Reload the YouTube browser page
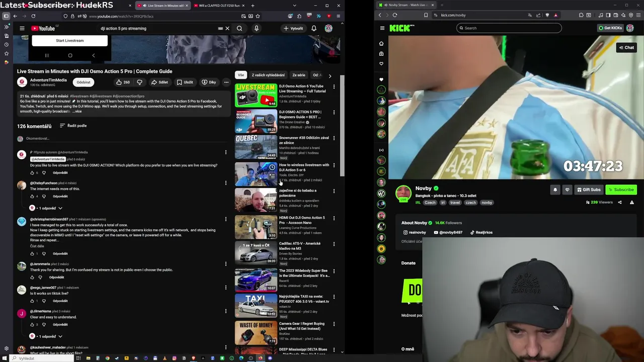Viewport: 644px width, 362px height. pyautogui.click(x=33, y=16)
